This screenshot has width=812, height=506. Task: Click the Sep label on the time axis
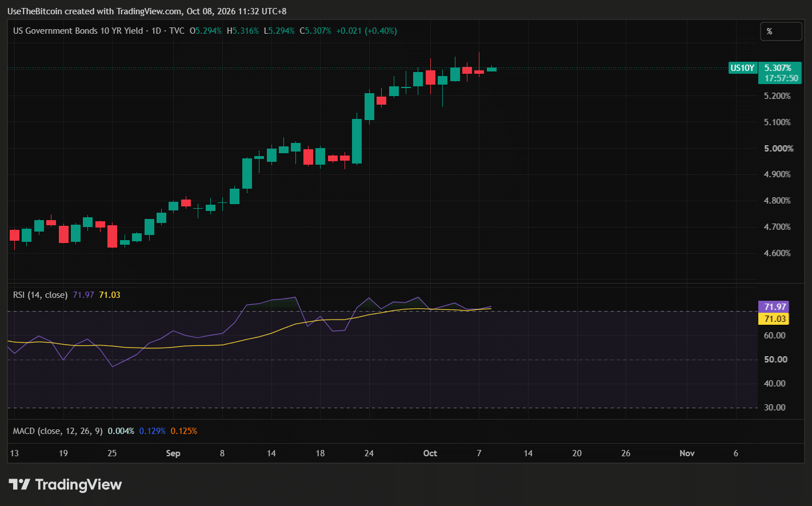click(x=173, y=453)
